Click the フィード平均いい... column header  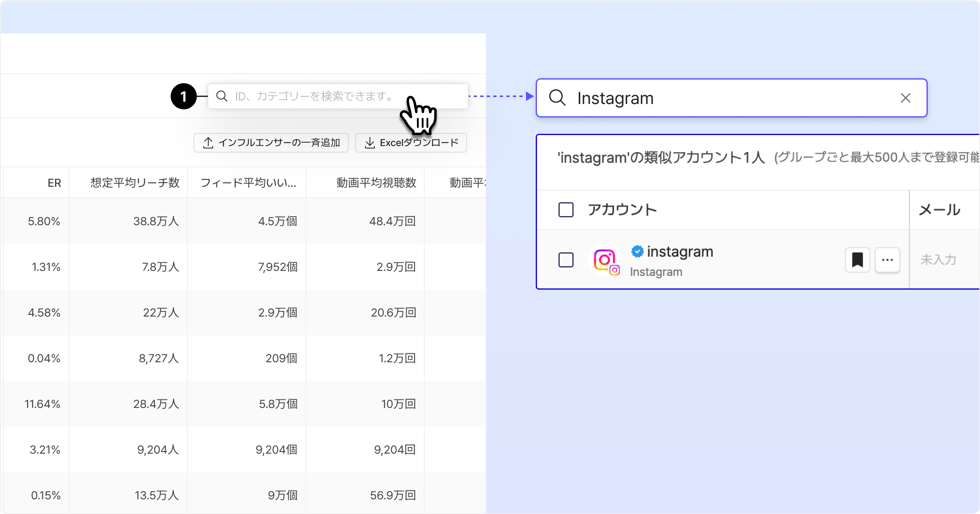(x=248, y=183)
